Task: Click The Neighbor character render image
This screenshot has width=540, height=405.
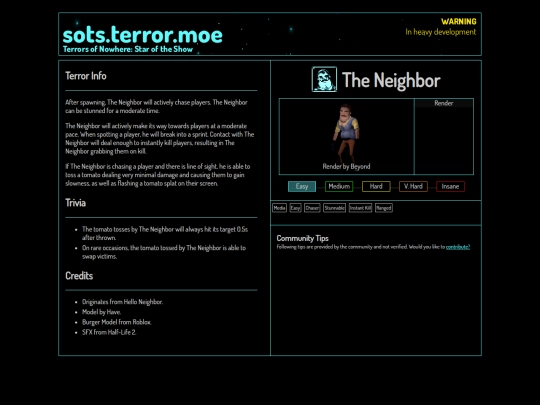Action: 345,133
